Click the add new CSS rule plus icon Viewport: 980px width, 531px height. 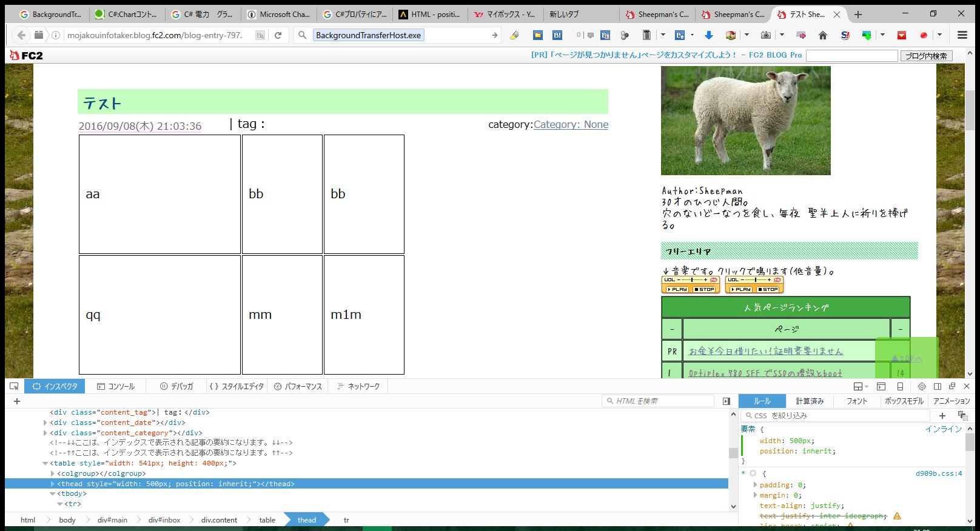coord(942,416)
